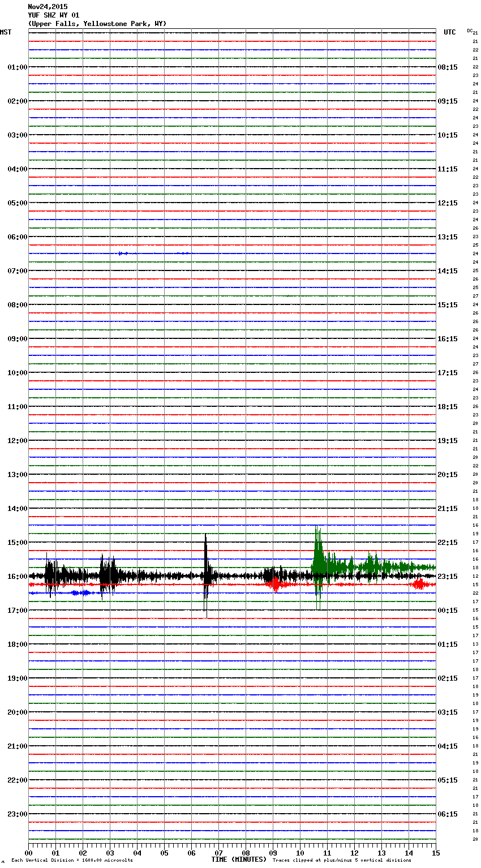The width and height of the screenshot is (481, 868).
Task: Click the "03:00" MST time label
Action: click(x=18, y=135)
